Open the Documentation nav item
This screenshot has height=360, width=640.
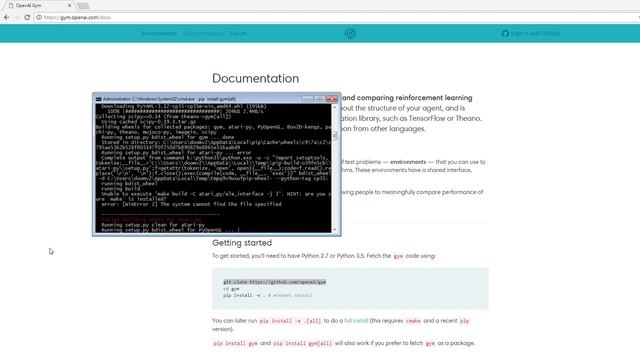203,33
